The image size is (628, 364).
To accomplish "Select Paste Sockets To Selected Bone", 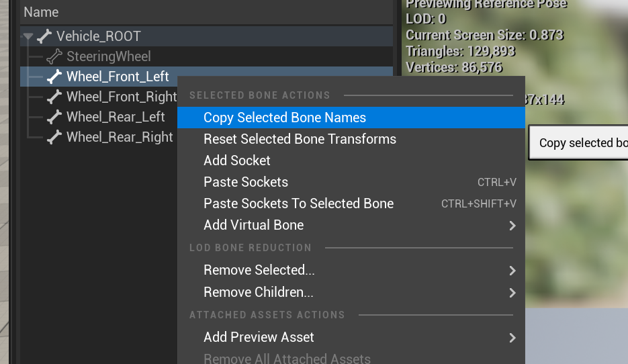I will click(x=298, y=203).
